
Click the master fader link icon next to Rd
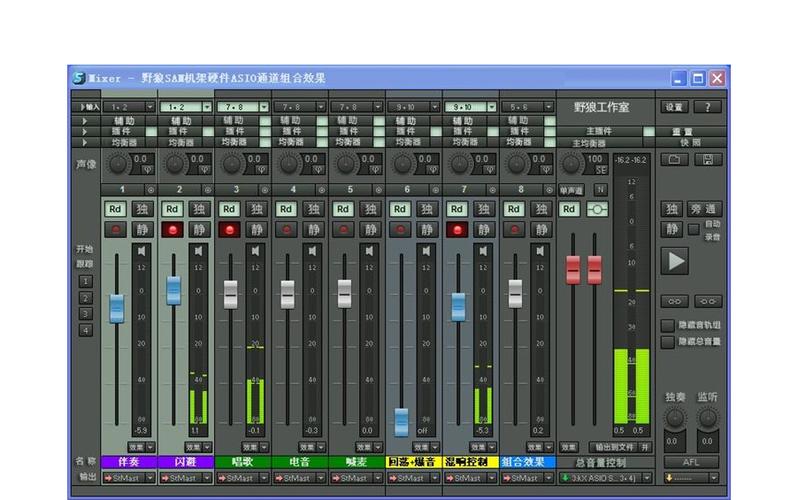(597, 209)
